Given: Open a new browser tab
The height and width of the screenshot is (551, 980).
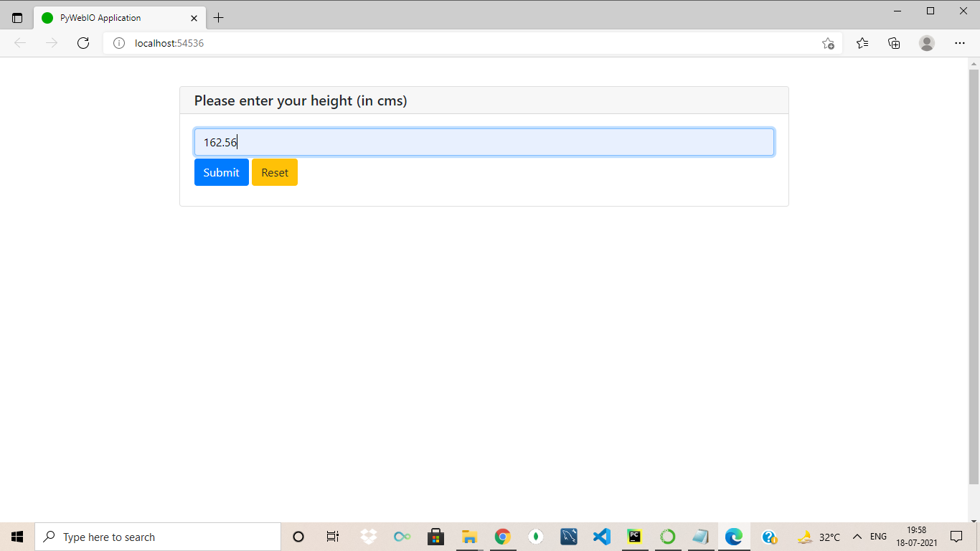Looking at the screenshot, I should coord(219,18).
